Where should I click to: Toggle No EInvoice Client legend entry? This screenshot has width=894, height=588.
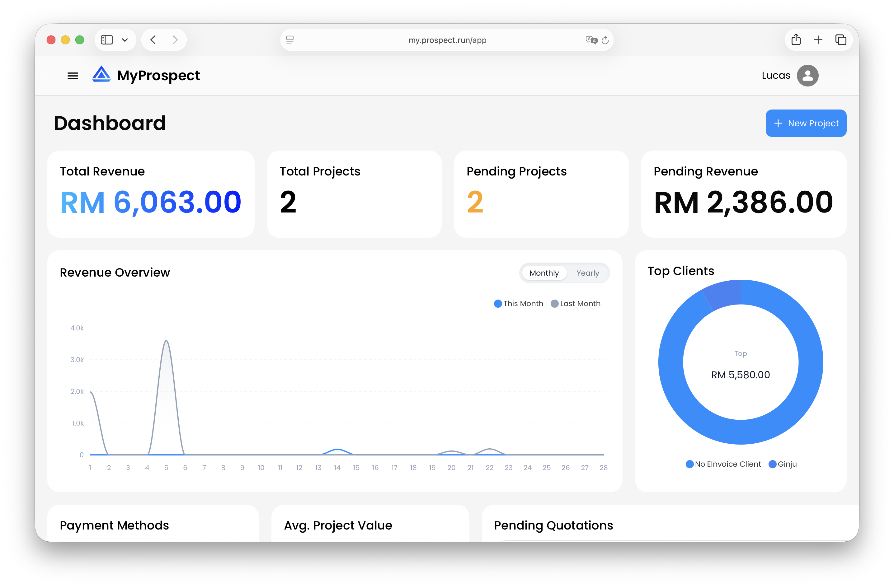coord(723,464)
